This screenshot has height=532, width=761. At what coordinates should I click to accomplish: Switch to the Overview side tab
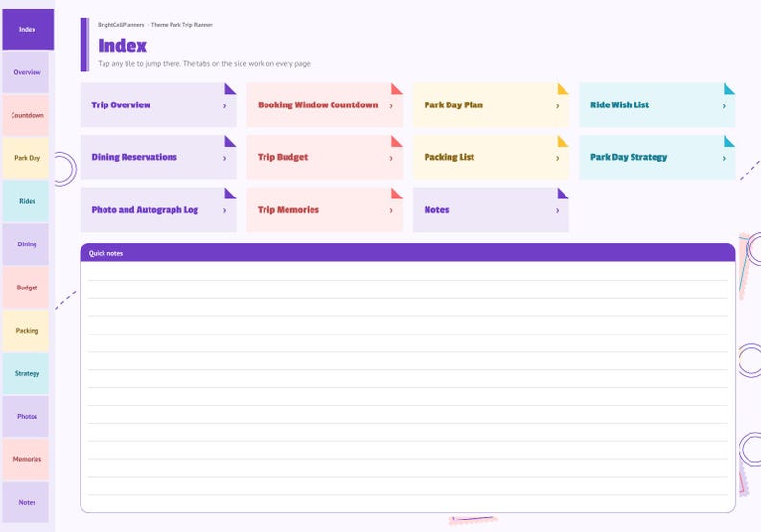[x=26, y=72]
